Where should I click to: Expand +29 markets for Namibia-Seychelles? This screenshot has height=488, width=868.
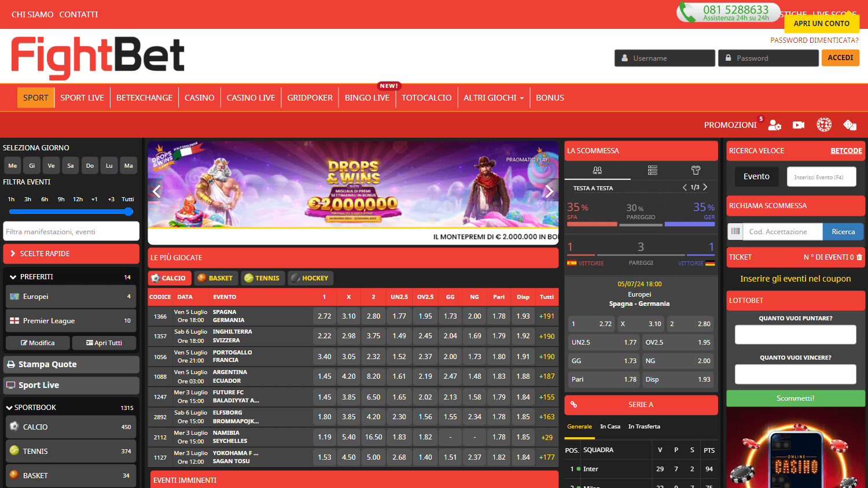pos(547,438)
